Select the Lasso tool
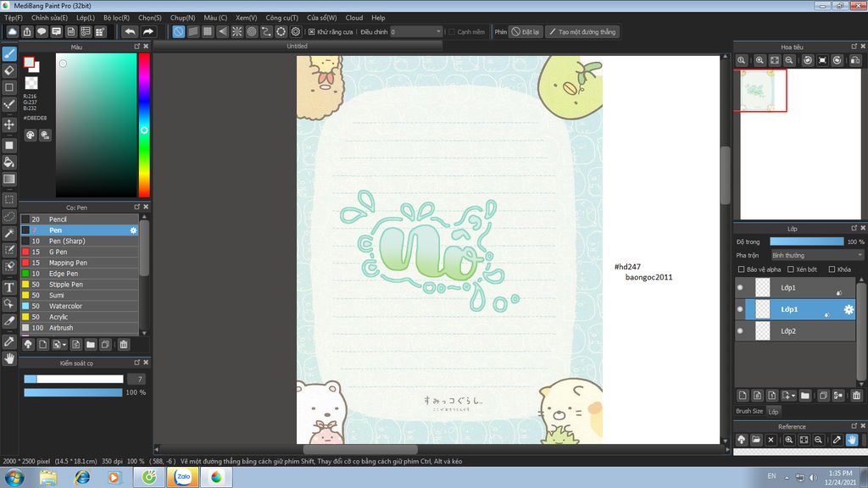Image resolution: width=868 pixels, height=488 pixels. pos(9,216)
